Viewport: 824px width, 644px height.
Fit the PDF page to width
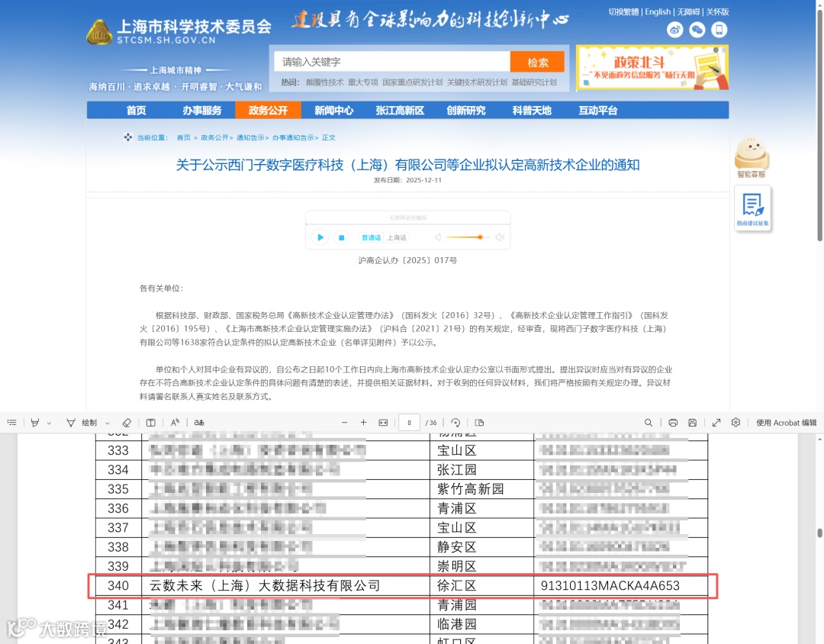click(x=383, y=423)
